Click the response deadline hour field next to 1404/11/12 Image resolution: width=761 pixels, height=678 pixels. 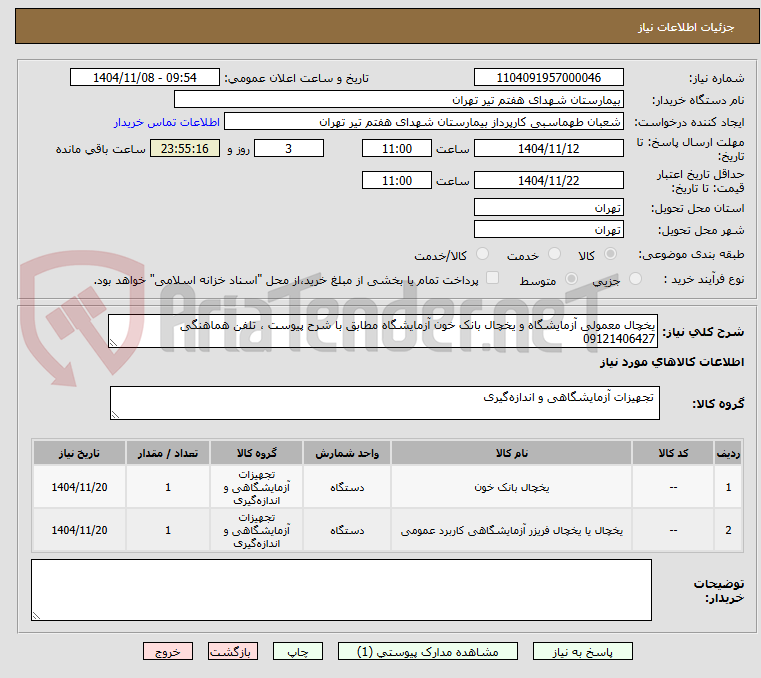point(397,148)
